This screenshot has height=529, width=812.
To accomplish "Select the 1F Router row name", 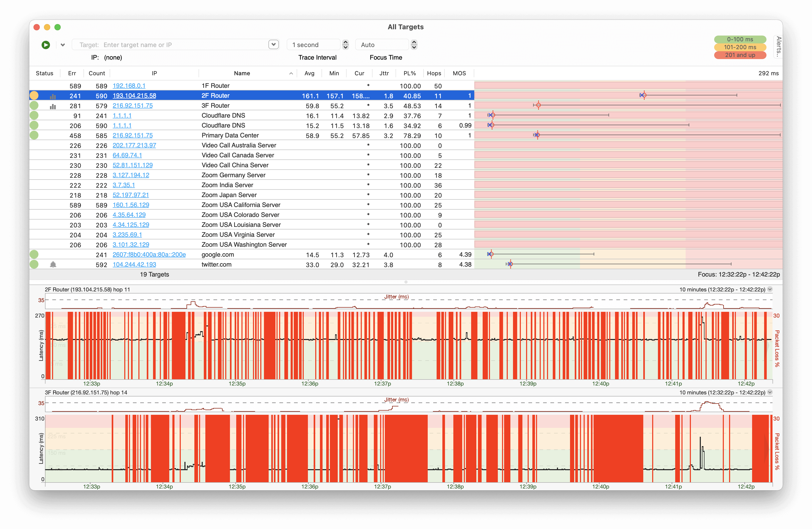I will pos(216,85).
